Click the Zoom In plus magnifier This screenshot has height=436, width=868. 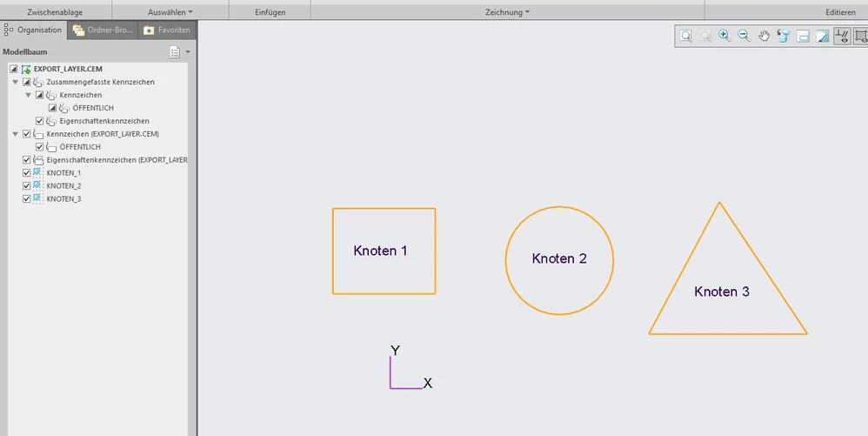point(724,36)
